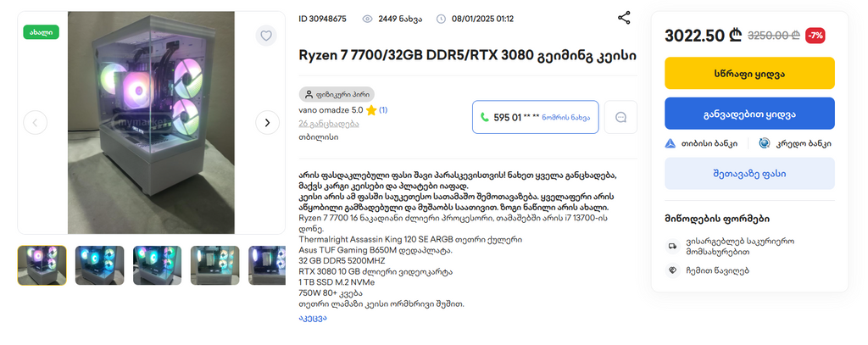Click the main PC case photo

pyautogui.click(x=151, y=122)
